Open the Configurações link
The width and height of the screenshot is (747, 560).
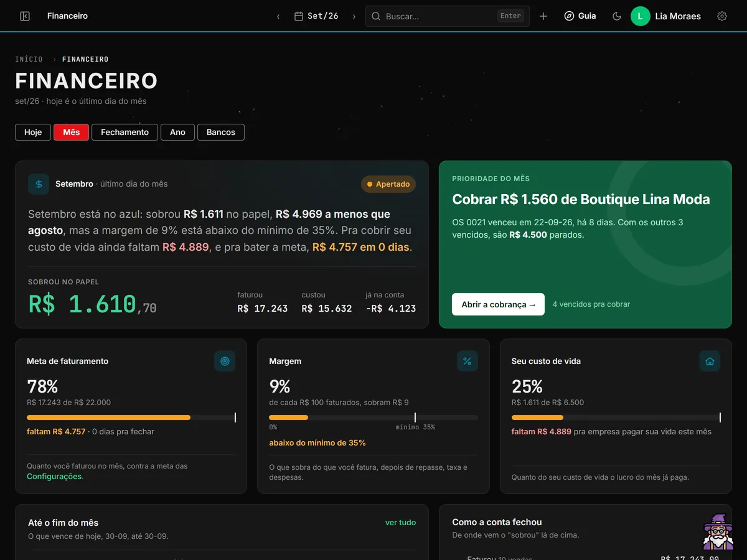click(54, 476)
